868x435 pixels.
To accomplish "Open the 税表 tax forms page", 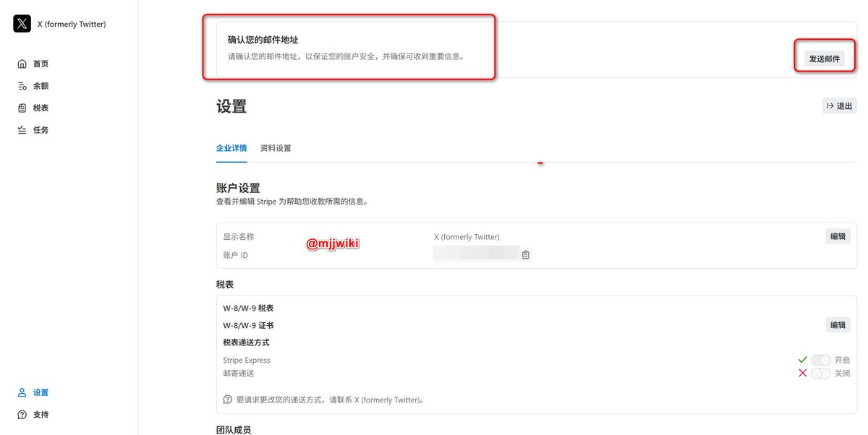I will [x=33, y=108].
